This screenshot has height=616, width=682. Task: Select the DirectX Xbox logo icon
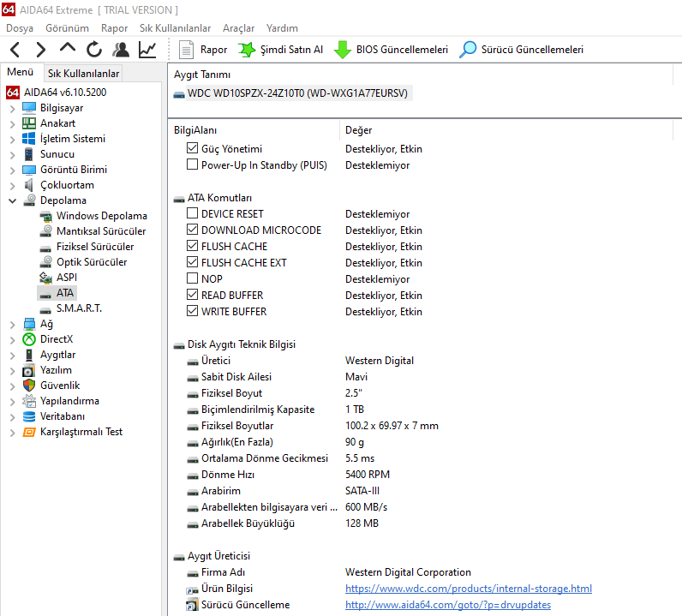click(29, 339)
